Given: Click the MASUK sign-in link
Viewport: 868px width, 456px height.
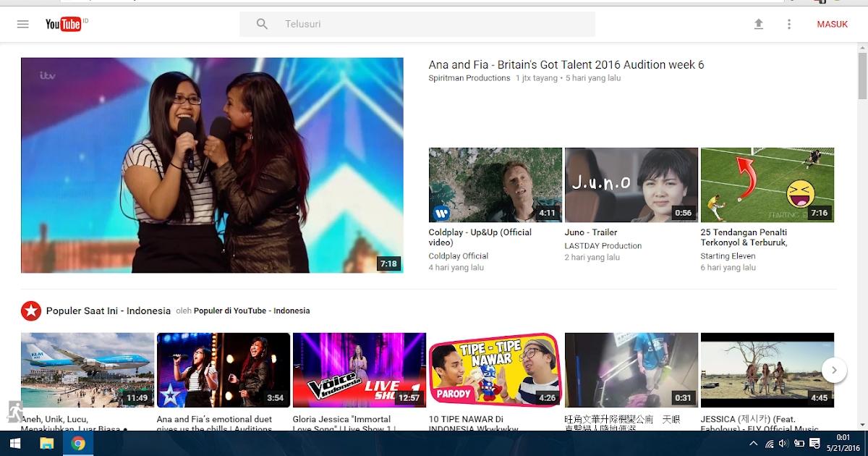Looking at the screenshot, I should point(832,24).
